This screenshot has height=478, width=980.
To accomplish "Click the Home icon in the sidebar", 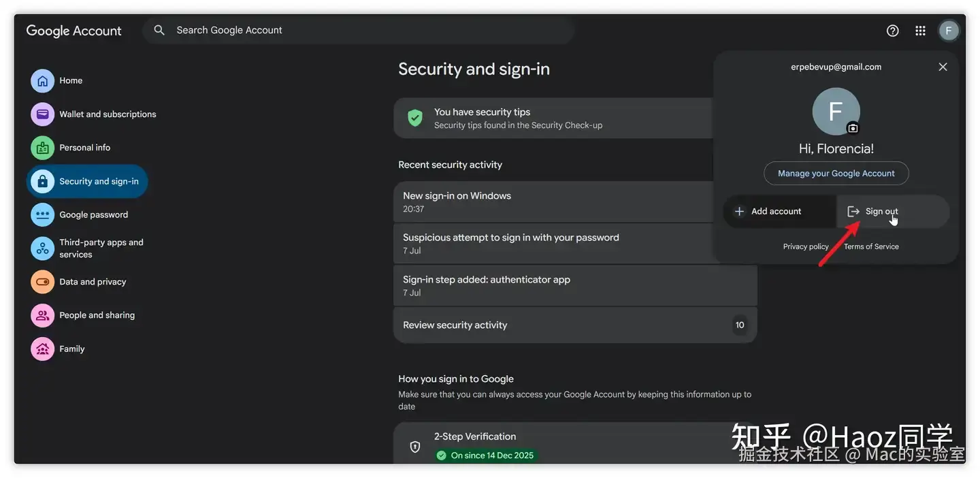I will click(42, 80).
